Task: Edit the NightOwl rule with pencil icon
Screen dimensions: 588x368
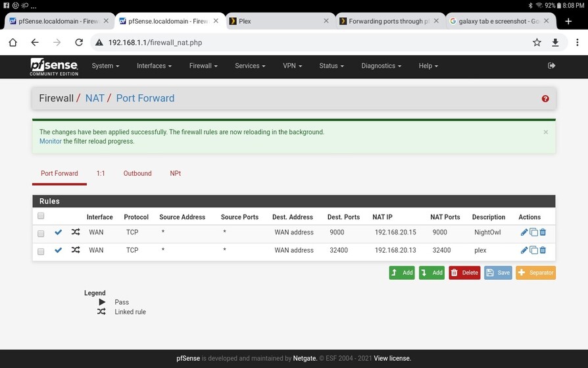Action: 524,232
